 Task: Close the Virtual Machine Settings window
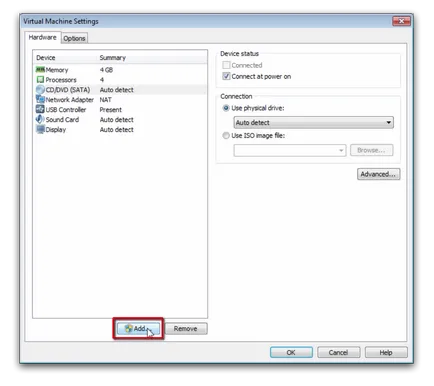401,21
